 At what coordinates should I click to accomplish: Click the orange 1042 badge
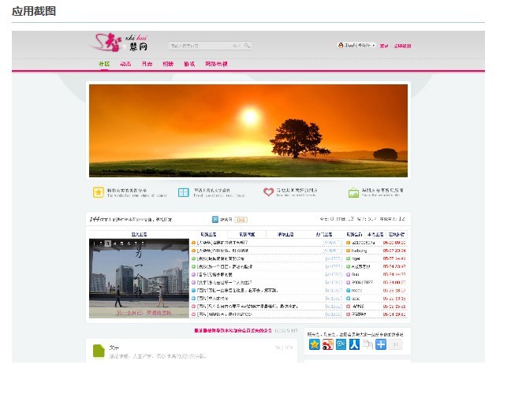(x=241, y=220)
